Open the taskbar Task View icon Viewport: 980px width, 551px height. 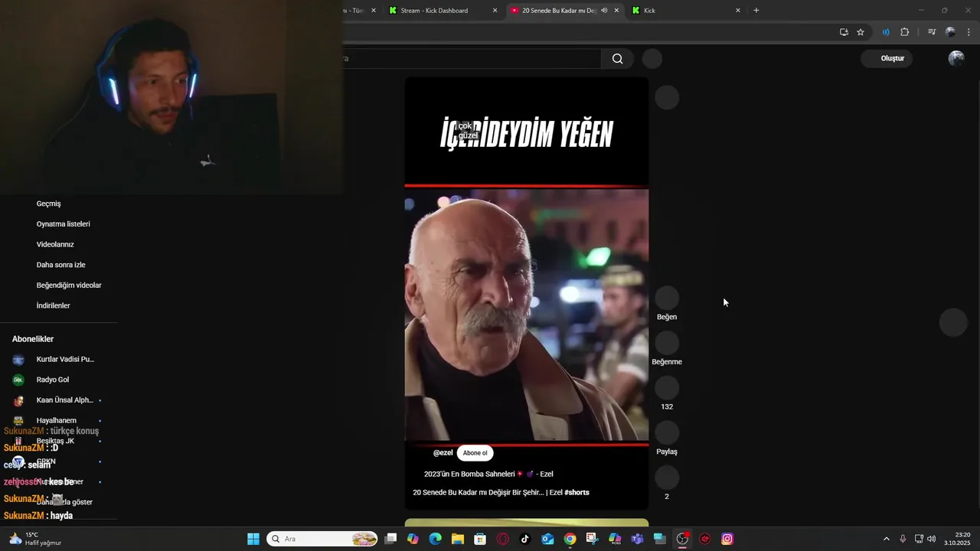coord(390,539)
